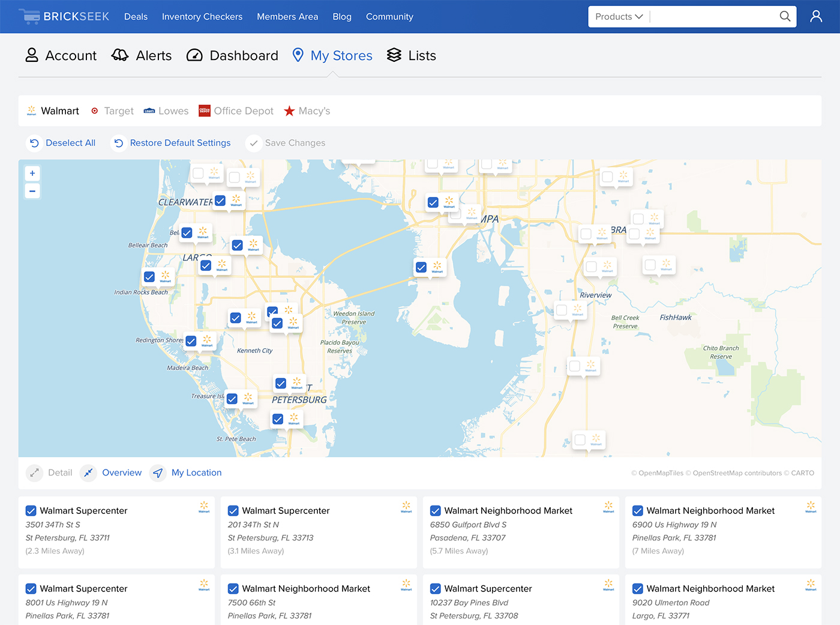The width and height of the screenshot is (840, 625).
Task: Expand the Products search dropdown
Action: click(x=619, y=17)
